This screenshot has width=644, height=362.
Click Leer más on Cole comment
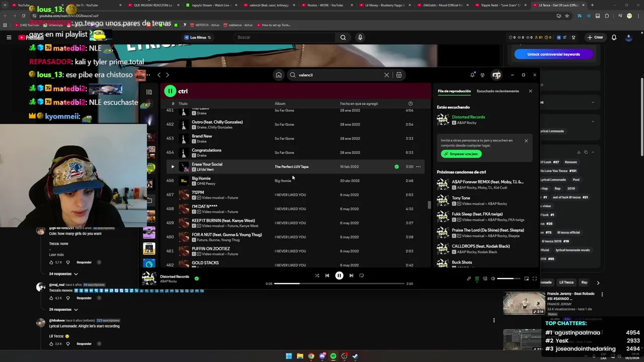pyautogui.click(x=56, y=255)
